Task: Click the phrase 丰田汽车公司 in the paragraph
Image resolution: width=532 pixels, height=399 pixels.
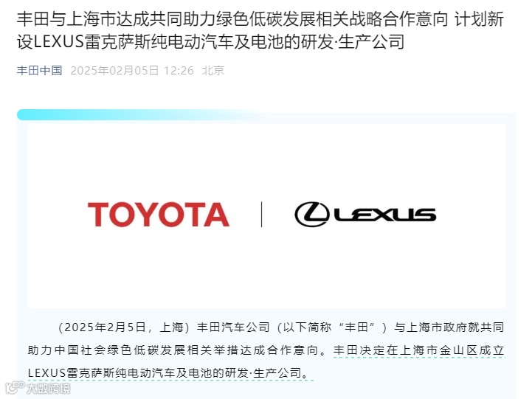Action: point(233,327)
